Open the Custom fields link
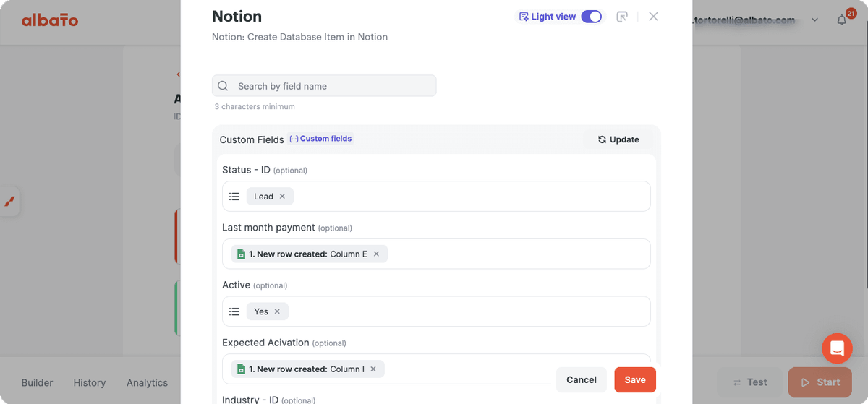 pos(320,139)
